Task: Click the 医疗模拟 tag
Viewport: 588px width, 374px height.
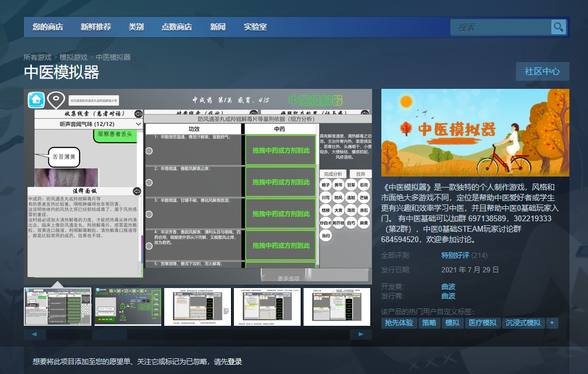Action: pyautogui.click(x=482, y=323)
